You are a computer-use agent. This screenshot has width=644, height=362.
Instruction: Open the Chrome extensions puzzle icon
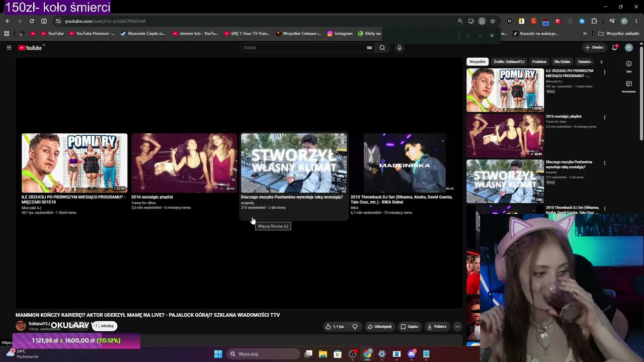click(x=594, y=21)
